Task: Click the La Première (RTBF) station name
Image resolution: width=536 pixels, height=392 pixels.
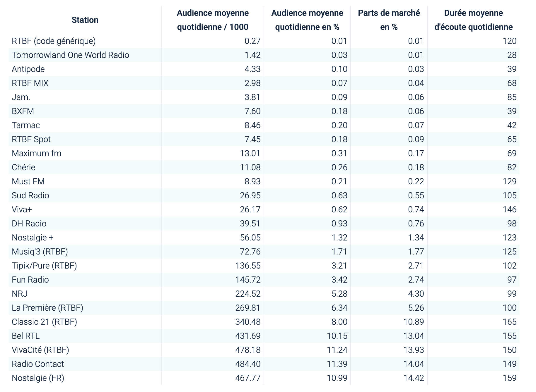Action: 47,308
